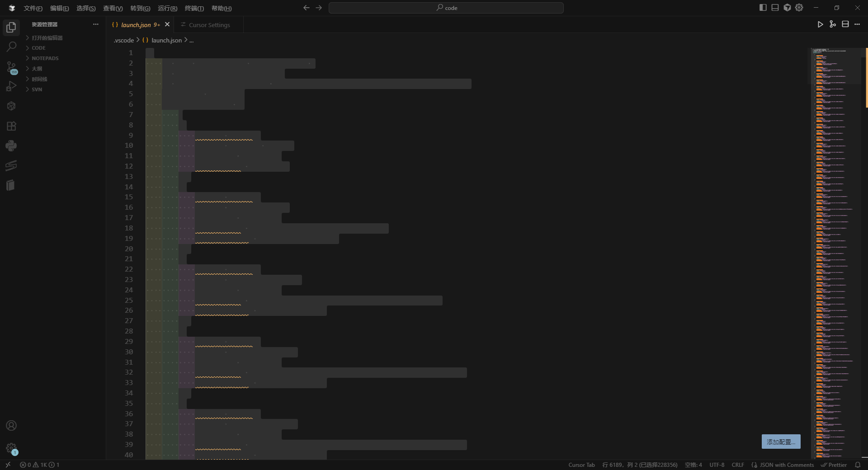
Task: Open notifications bell in the status bar
Action: coord(858,465)
